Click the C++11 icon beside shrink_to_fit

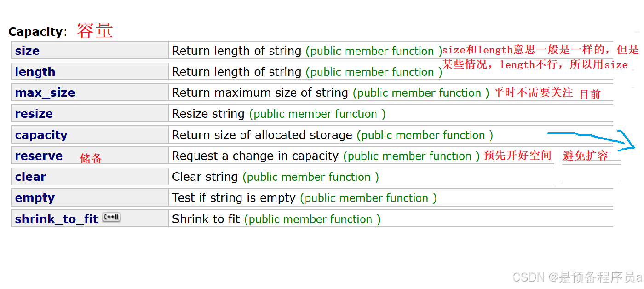(111, 218)
